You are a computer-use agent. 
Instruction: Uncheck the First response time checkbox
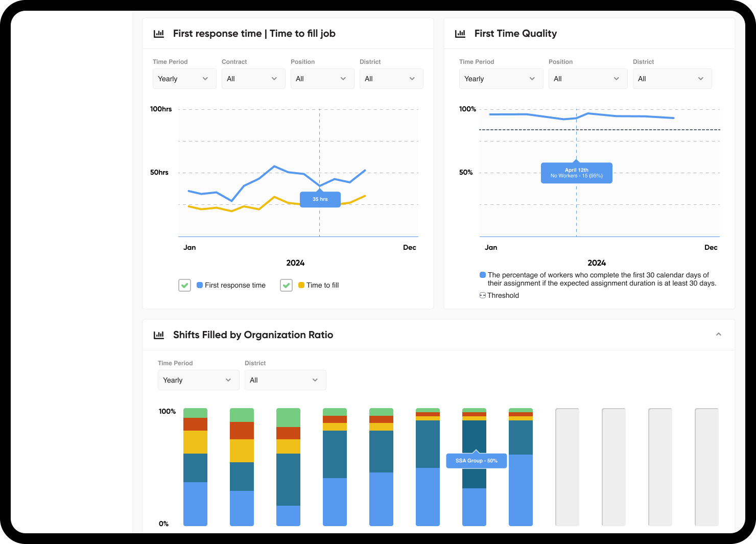(185, 285)
